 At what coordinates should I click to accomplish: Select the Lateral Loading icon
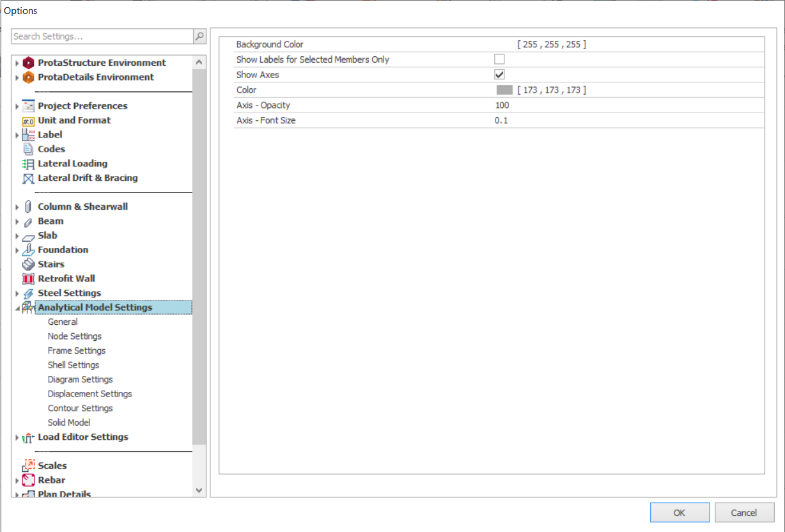point(28,164)
